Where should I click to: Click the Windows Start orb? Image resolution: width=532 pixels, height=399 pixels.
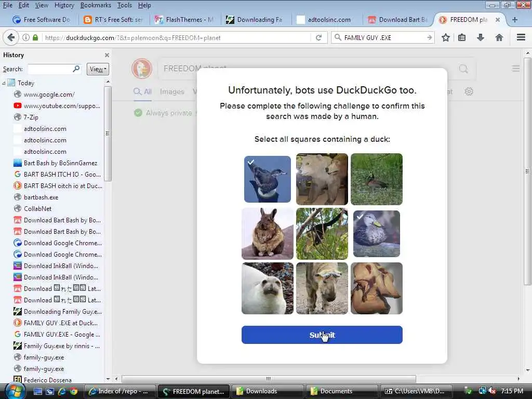click(15, 391)
